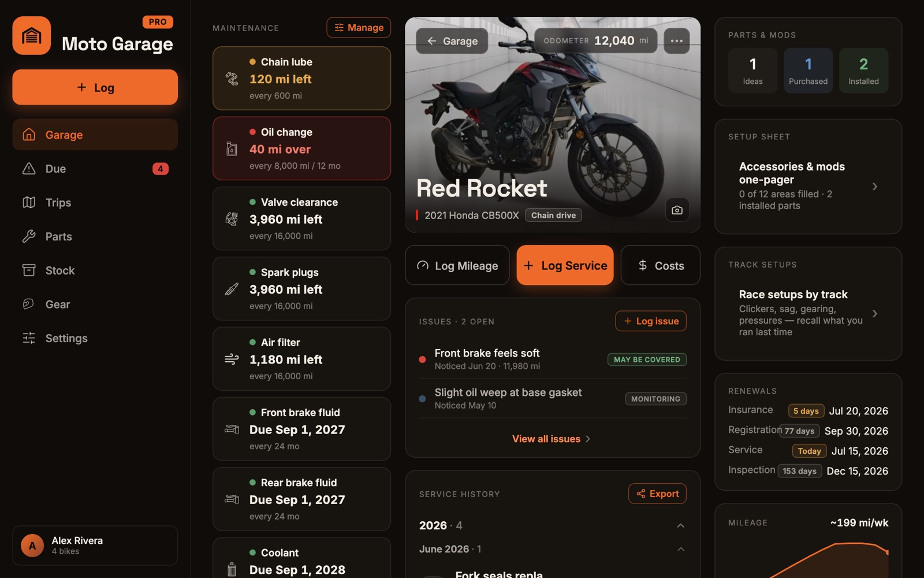Click View all issues link

click(552, 439)
